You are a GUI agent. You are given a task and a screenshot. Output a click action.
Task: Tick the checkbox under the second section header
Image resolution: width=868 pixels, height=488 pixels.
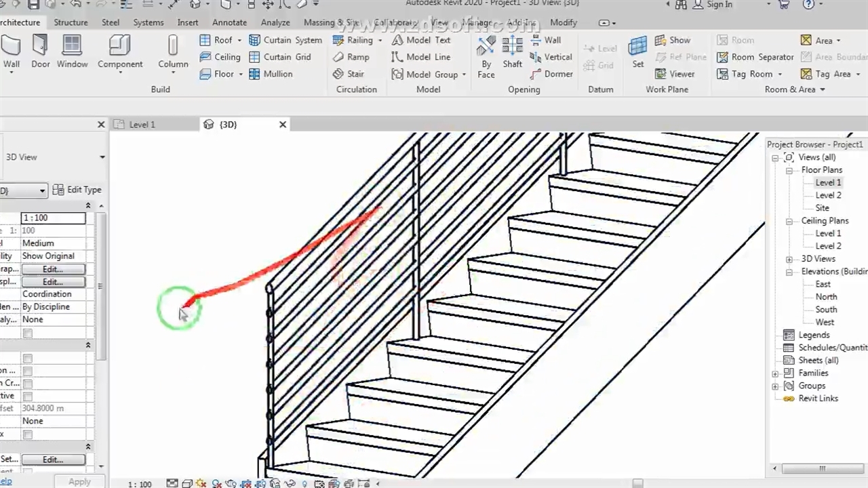tap(27, 358)
